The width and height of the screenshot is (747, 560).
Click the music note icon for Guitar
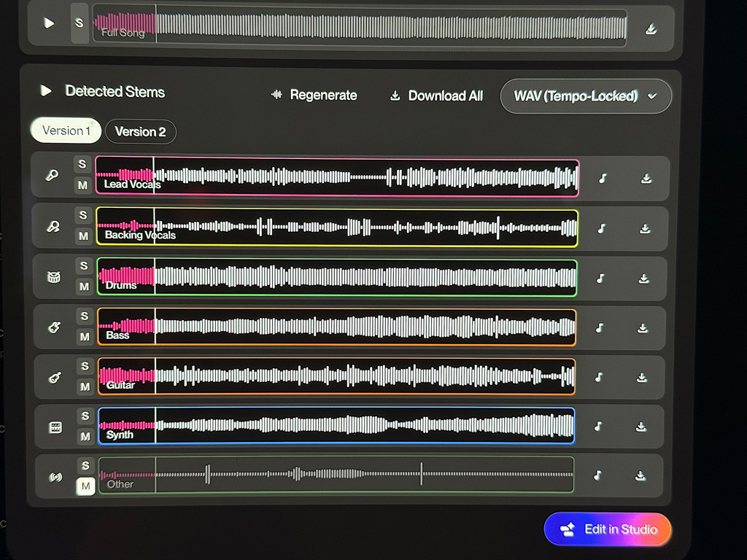(x=598, y=377)
